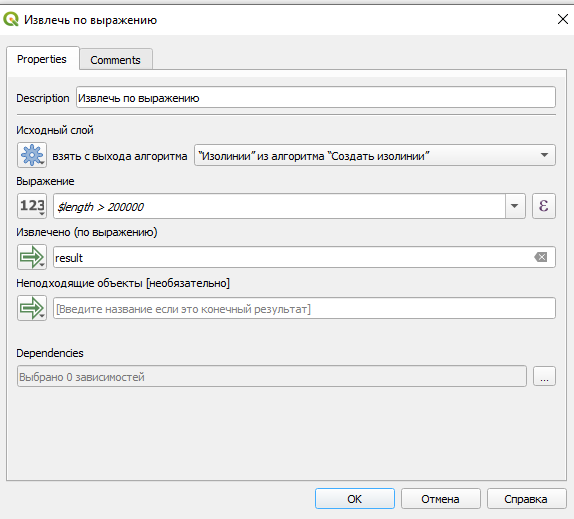Click the algorithm output gear icon button
The height and width of the screenshot is (519, 574).
pyautogui.click(x=32, y=155)
